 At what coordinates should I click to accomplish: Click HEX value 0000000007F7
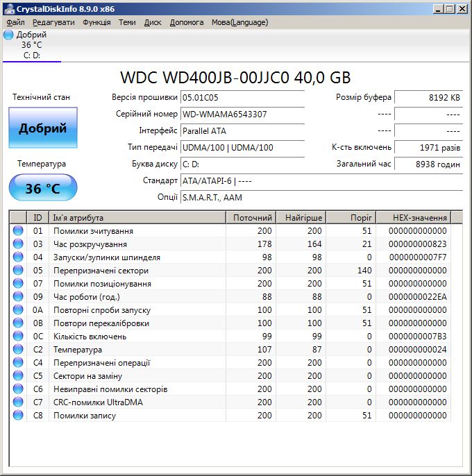[418, 257]
